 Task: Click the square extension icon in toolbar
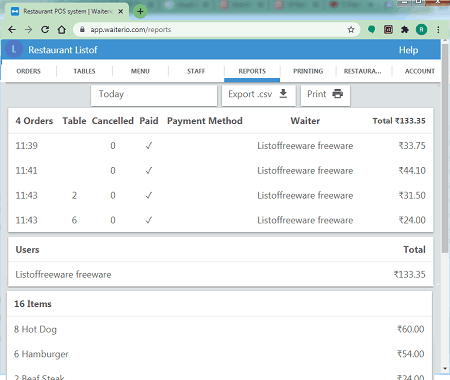pos(388,30)
